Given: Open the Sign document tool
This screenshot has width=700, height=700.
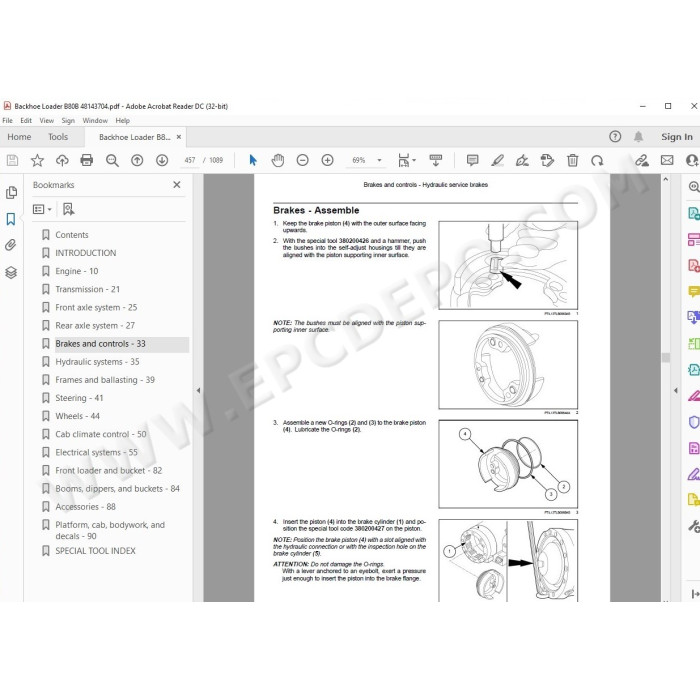Looking at the screenshot, I should pyautogui.click(x=522, y=160).
